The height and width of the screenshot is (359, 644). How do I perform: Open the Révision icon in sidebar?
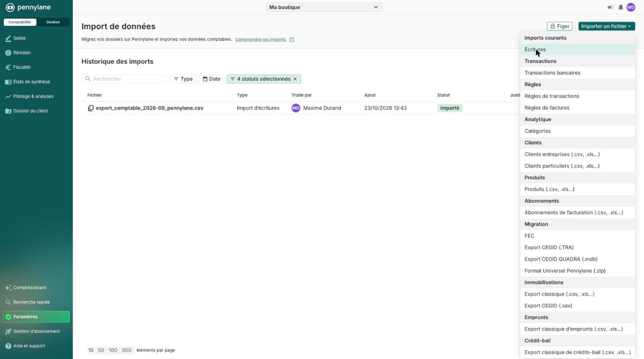pyautogui.click(x=8, y=53)
